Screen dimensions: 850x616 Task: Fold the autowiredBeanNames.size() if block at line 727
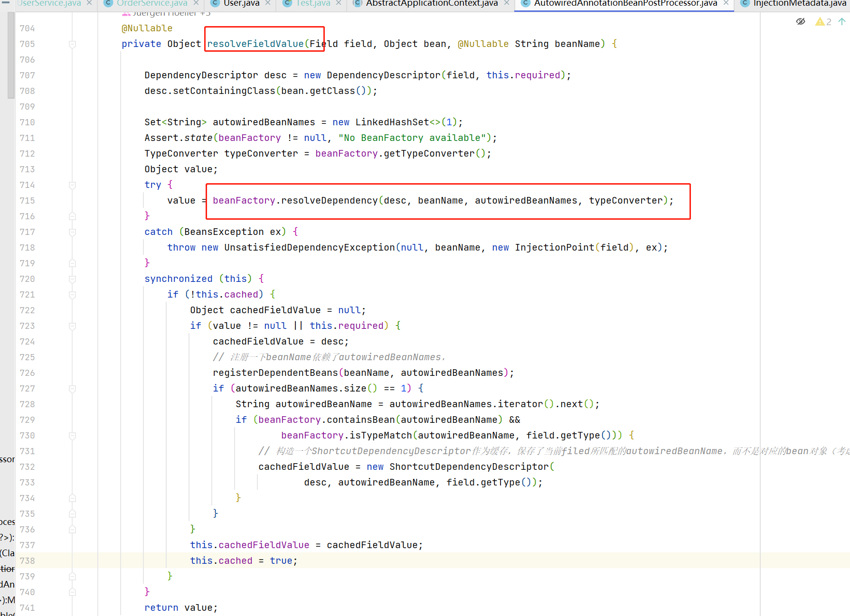pos(73,389)
